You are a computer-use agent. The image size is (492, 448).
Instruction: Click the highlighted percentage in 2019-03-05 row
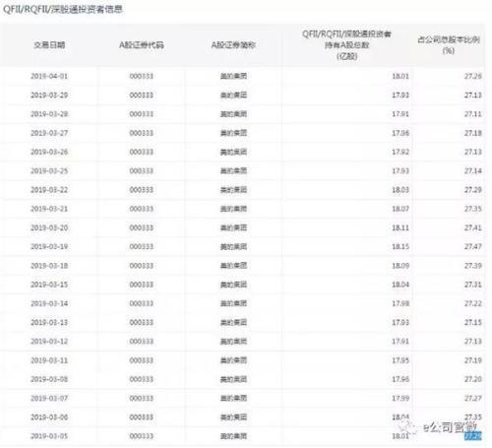[473, 436]
